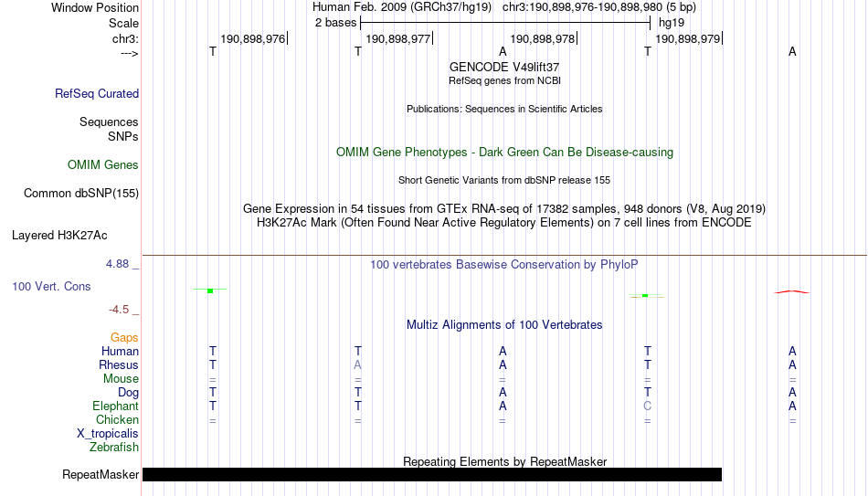Click Repeating Elements by RepeatMasker title
The image size is (868, 496).
pos(504,461)
